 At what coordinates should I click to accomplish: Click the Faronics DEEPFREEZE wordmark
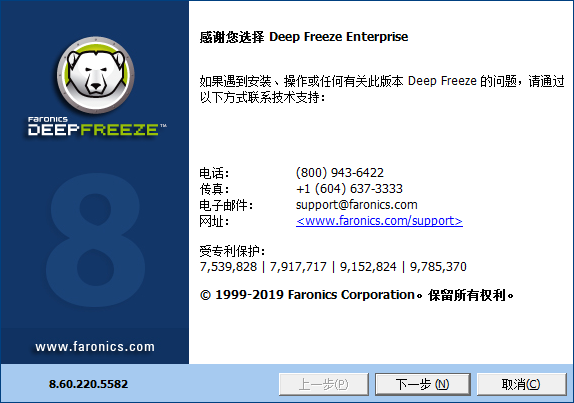point(97,126)
